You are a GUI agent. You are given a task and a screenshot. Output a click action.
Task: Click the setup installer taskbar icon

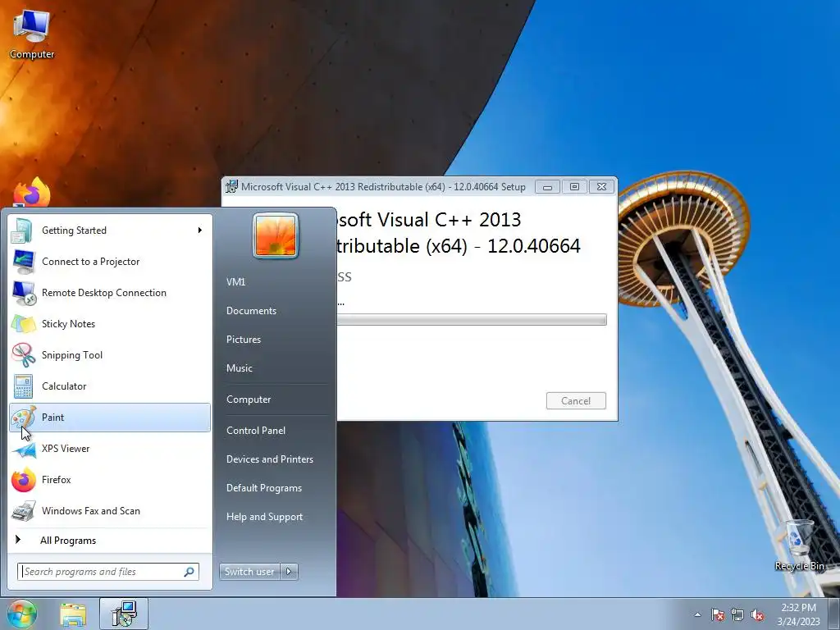coord(124,614)
